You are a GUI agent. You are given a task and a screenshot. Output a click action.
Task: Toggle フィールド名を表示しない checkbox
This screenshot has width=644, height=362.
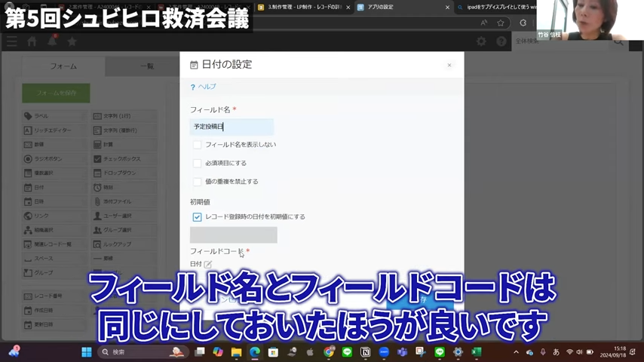pos(197,145)
